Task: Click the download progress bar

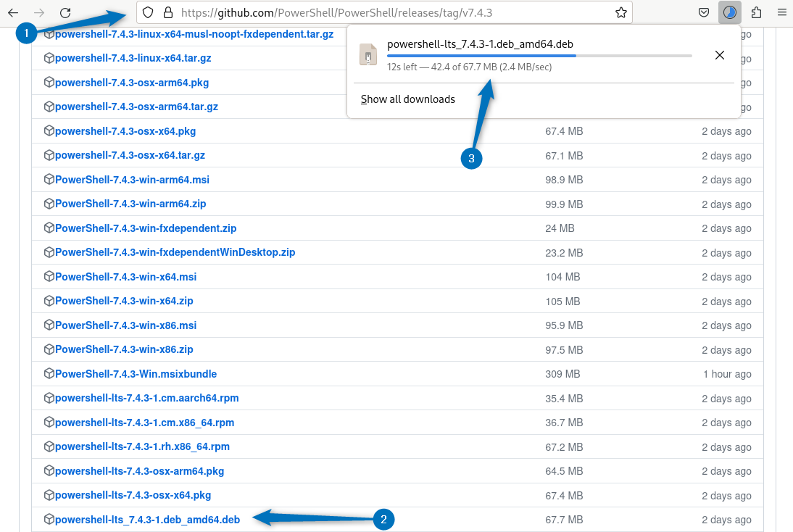Action: point(539,55)
